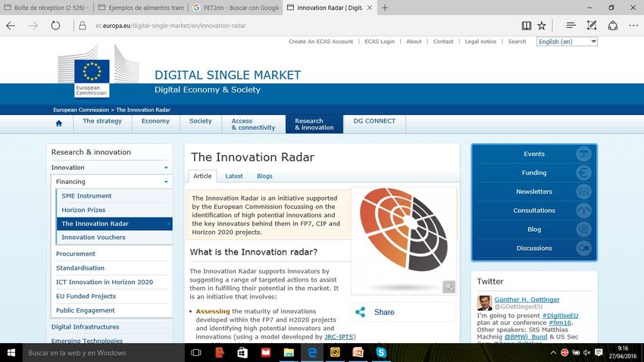The width and height of the screenshot is (644, 362).
Task: Collapse the Innovation sidebar section
Action: click(x=166, y=167)
